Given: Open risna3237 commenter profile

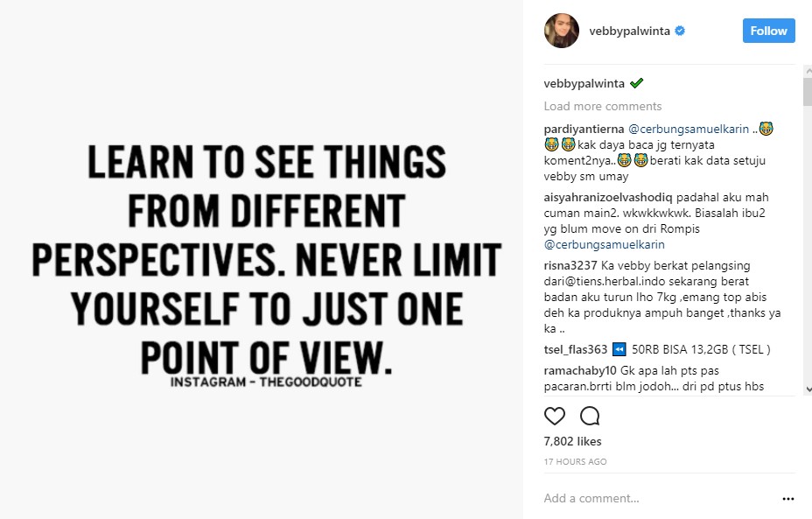Looking at the screenshot, I should coord(570,266).
